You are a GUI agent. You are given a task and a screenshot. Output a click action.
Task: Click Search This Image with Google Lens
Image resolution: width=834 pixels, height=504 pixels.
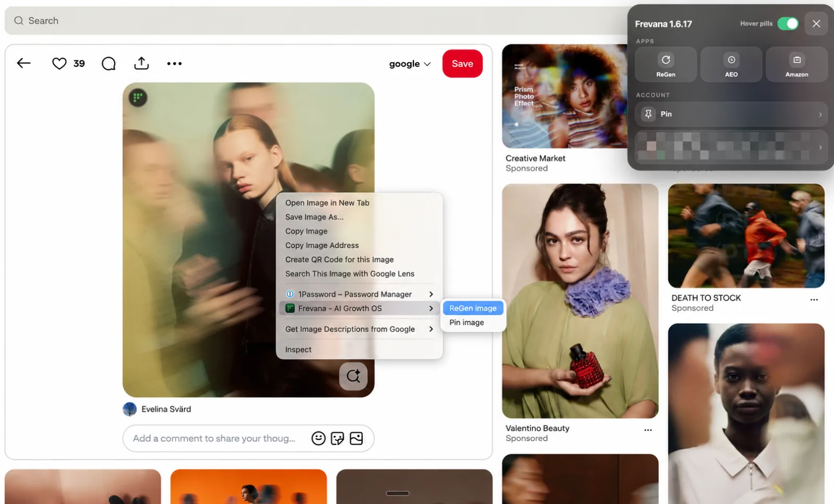click(x=350, y=274)
